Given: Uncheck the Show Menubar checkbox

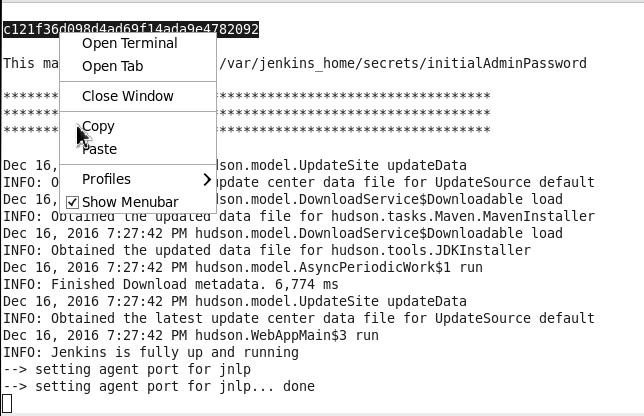Looking at the screenshot, I should (x=72, y=202).
